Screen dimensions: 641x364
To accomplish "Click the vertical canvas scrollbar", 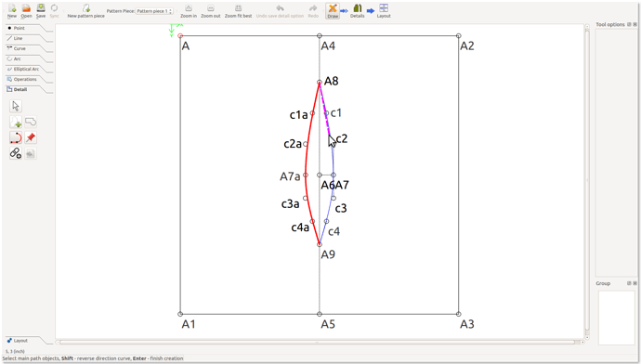I will point(587,180).
